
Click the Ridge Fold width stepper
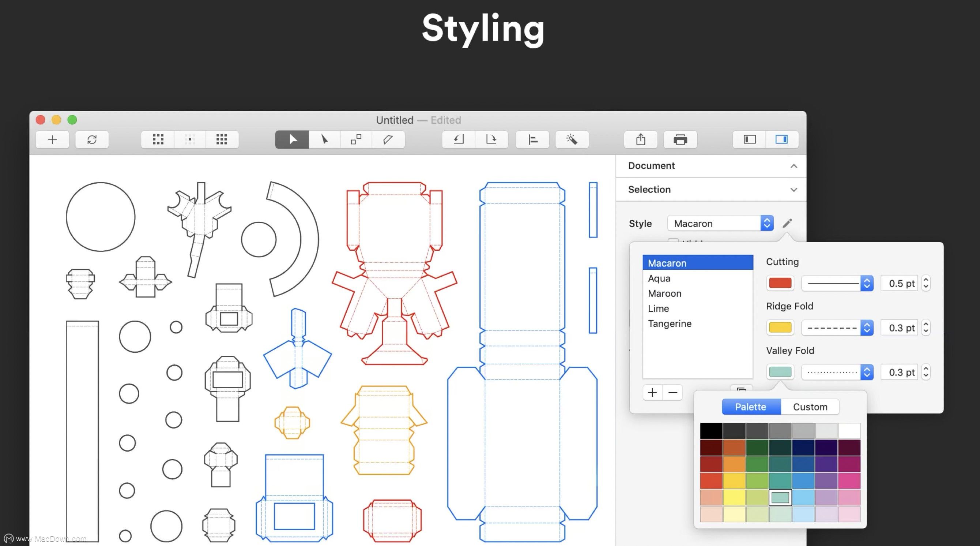(926, 328)
